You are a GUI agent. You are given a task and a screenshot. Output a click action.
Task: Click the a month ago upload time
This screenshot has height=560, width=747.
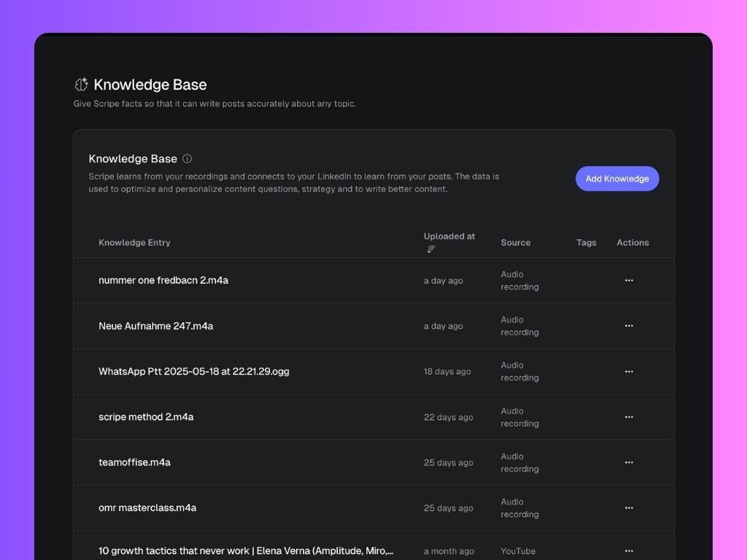(x=449, y=551)
